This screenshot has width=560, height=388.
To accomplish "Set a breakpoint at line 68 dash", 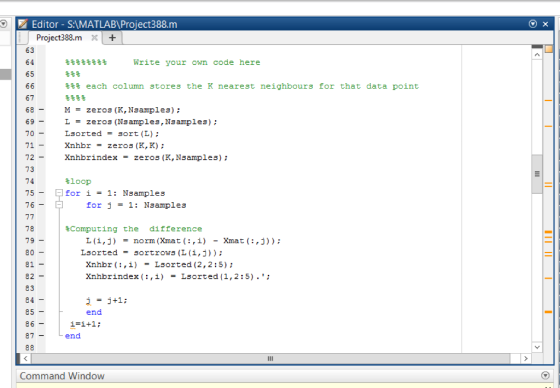I will 41,110.
